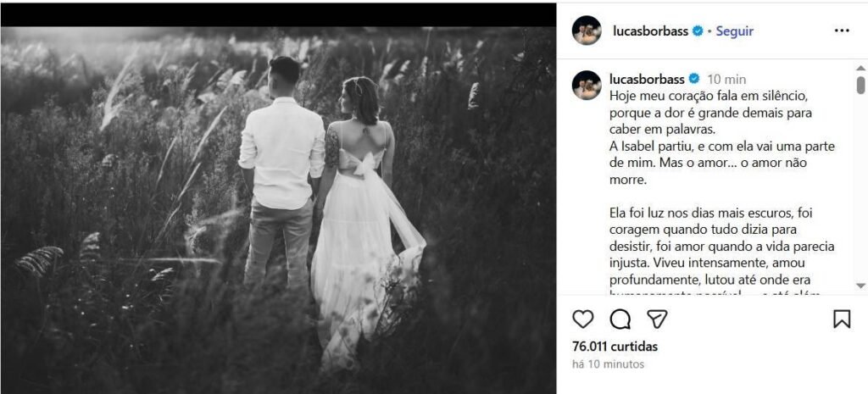
Task: View who liked via 76.011 curtidas
Action: coord(615,347)
